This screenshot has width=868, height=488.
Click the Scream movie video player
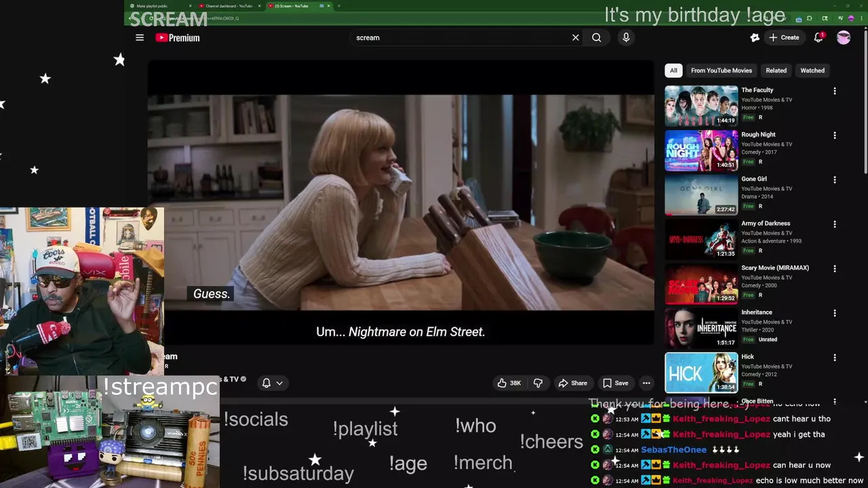coord(401,203)
